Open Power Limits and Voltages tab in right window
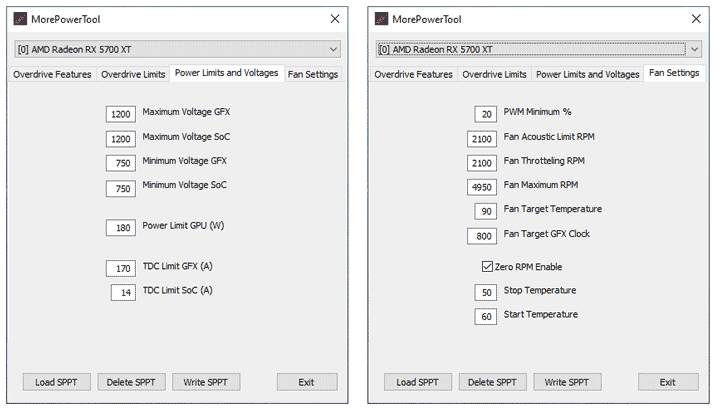 tap(588, 74)
